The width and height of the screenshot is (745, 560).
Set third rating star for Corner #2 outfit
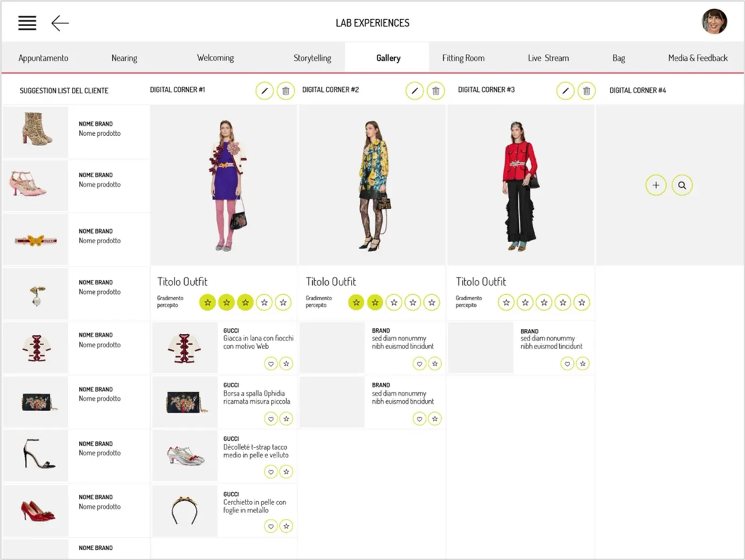[x=394, y=302]
